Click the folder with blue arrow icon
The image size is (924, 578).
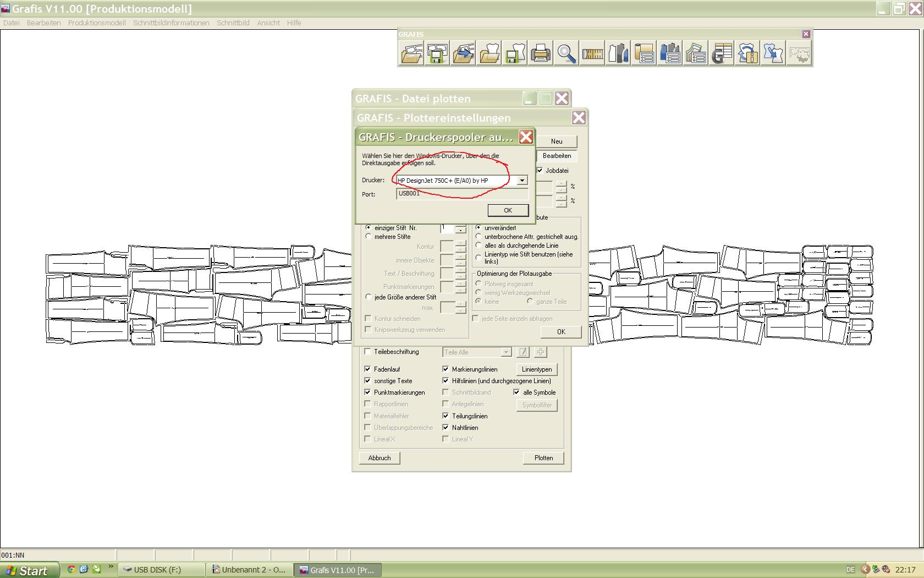point(463,53)
